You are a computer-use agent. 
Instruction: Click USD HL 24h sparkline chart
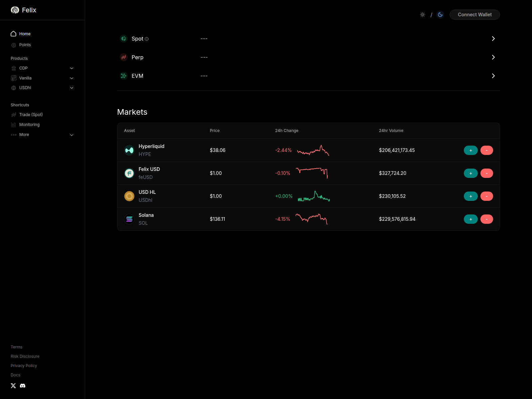(314, 196)
